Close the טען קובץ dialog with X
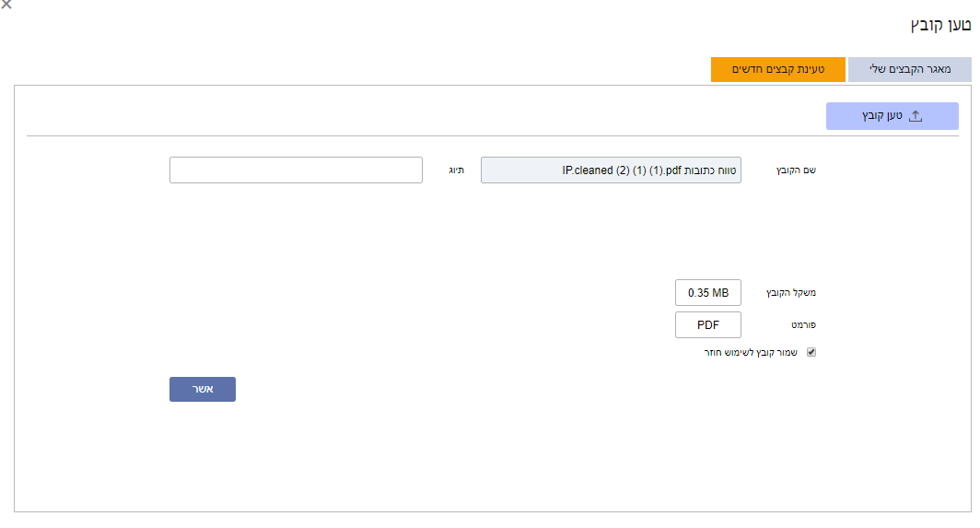Screen dimensions: 980x528 point(6,5)
